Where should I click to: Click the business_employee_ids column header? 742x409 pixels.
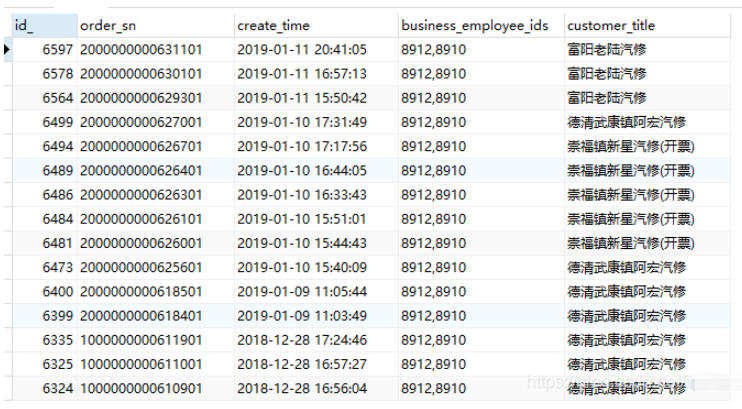[x=481, y=26]
